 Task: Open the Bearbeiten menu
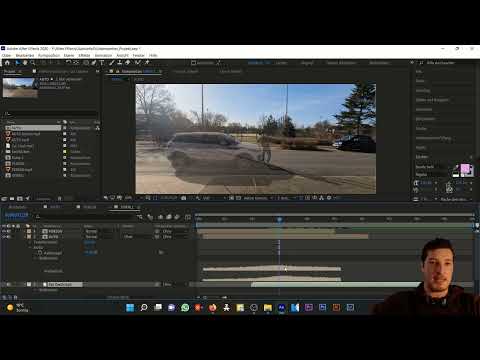point(25,55)
